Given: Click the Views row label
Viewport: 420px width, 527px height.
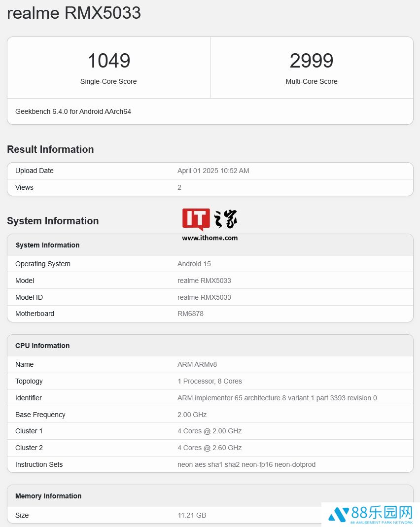Looking at the screenshot, I should pos(24,187).
